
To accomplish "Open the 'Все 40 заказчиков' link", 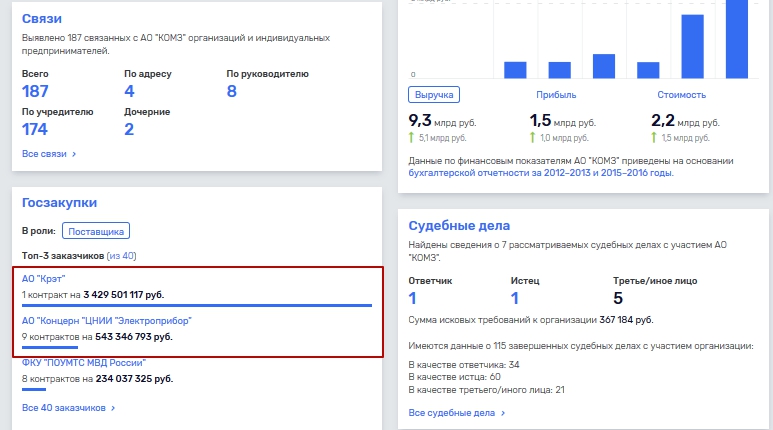I will coord(64,408).
